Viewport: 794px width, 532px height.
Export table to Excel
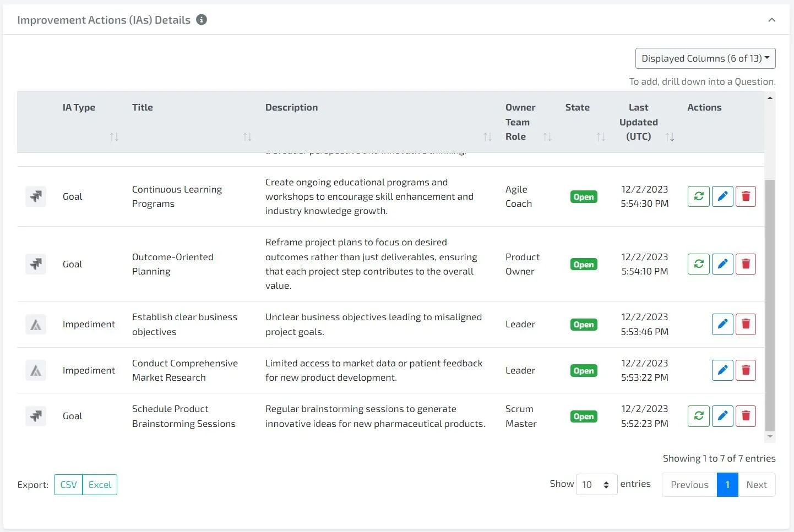pos(100,485)
